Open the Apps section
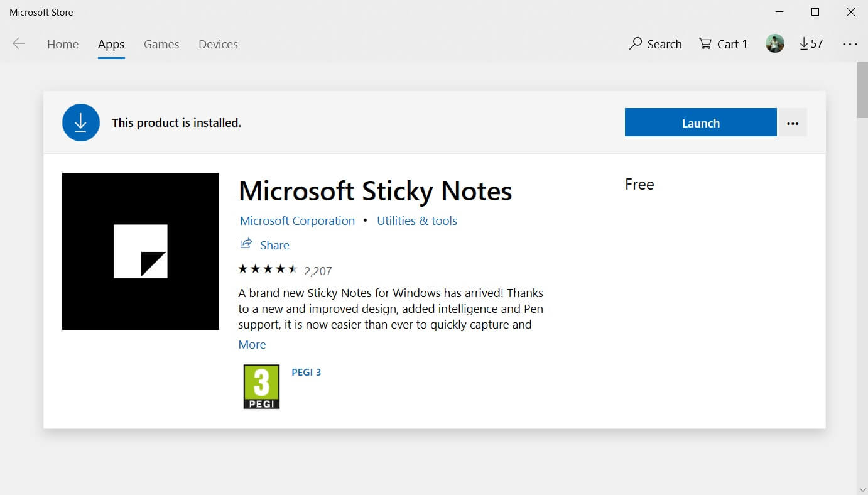The image size is (868, 495). [111, 44]
